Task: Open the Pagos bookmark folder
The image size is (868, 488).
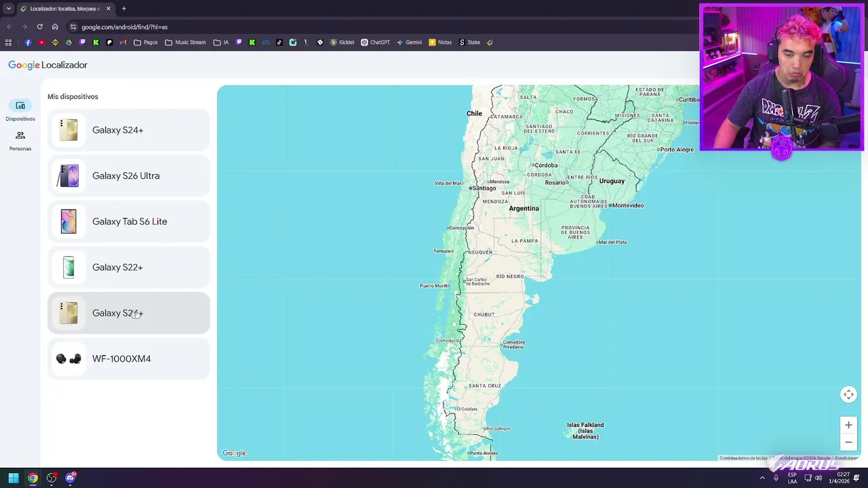Action: click(146, 42)
